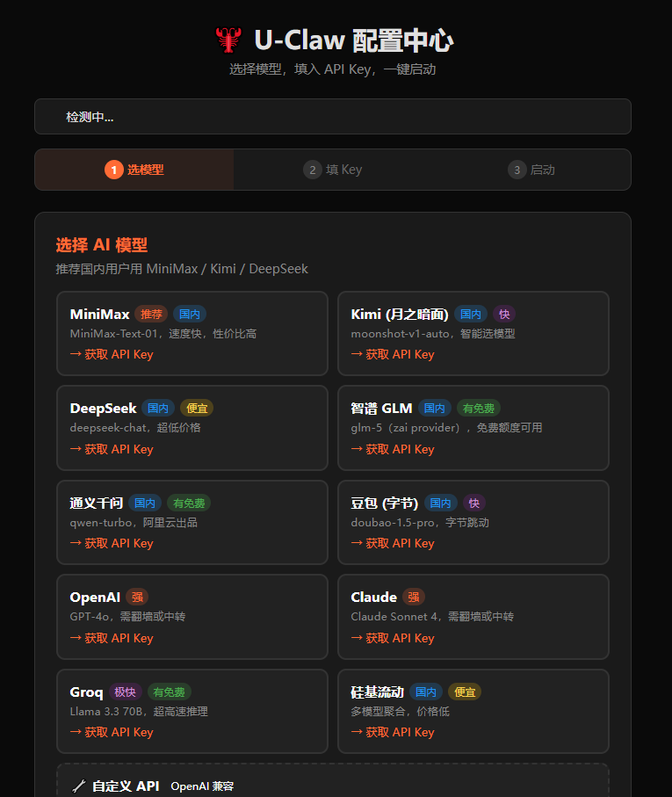
Task: Click the 便宜 badge on 硅基流动
Action: 465,692
